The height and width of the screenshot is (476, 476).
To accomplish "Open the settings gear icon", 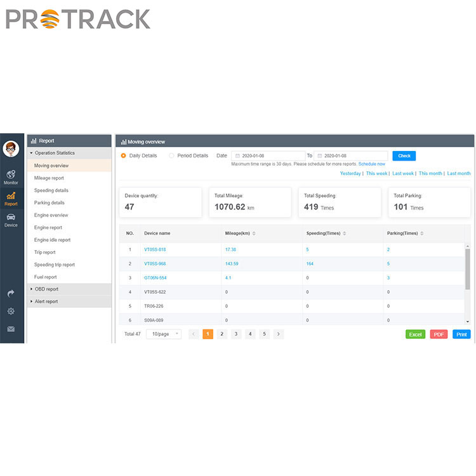I will click(11, 311).
